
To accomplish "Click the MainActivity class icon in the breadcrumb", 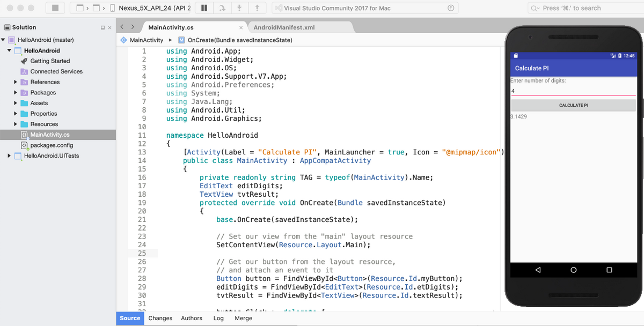I will tap(123, 40).
